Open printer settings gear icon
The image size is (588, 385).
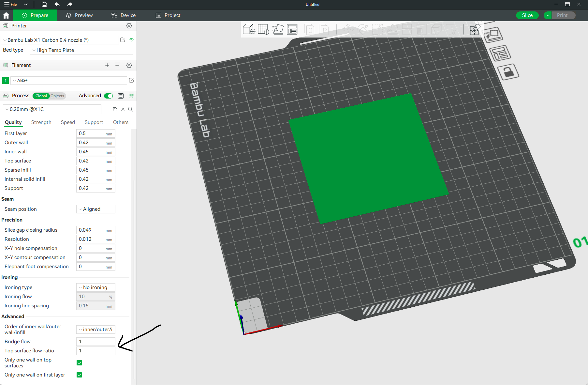(x=129, y=26)
